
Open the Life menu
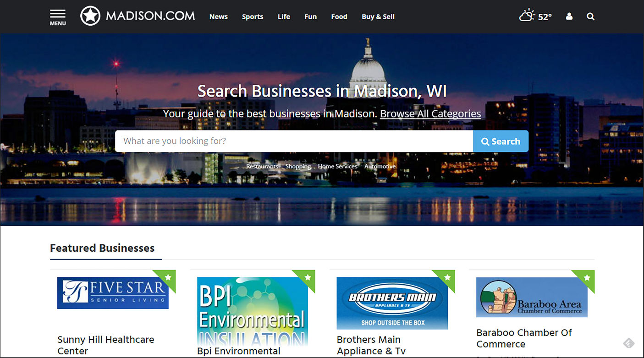284,16
